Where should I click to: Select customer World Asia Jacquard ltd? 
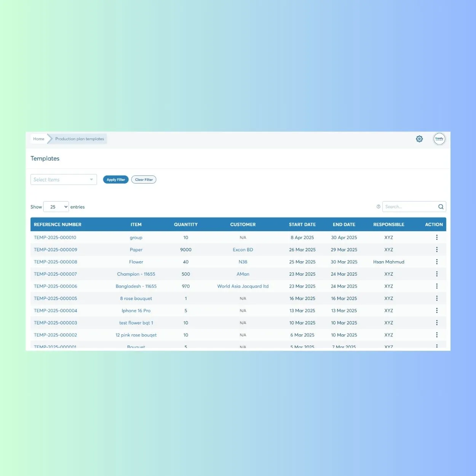pyautogui.click(x=243, y=286)
